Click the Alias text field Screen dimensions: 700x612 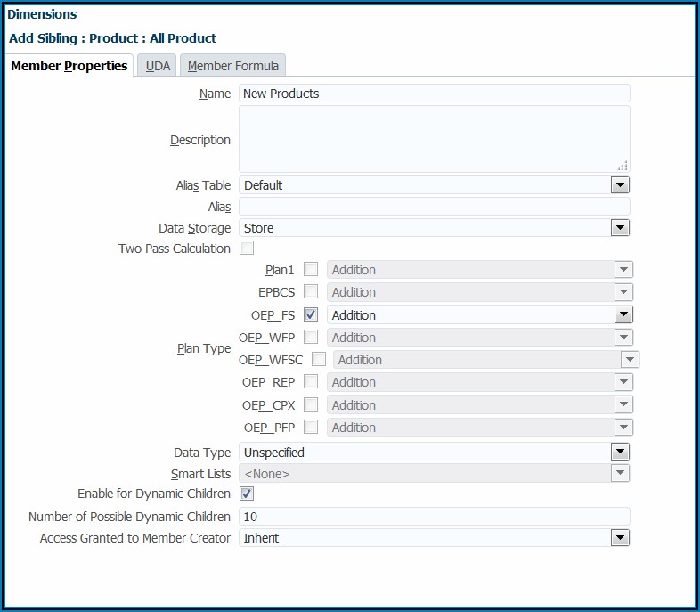click(434, 207)
